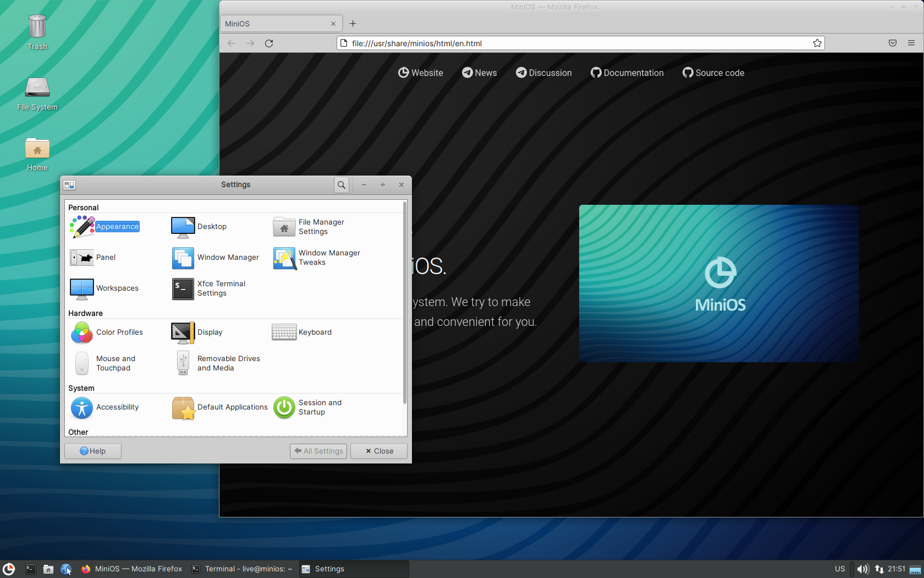
Task: Click the Settings window scrollbar
Action: pyautogui.click(x=405, y=303)
